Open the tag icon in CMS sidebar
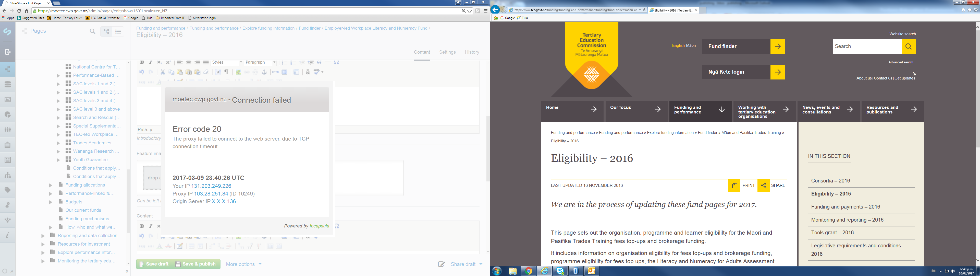The image size is (980, 276). (8, 190)
